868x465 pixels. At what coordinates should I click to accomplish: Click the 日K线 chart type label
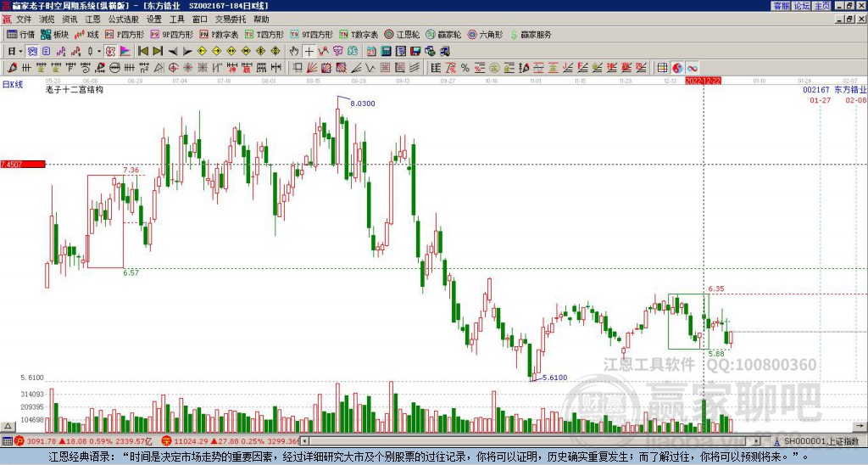(12, 85)
